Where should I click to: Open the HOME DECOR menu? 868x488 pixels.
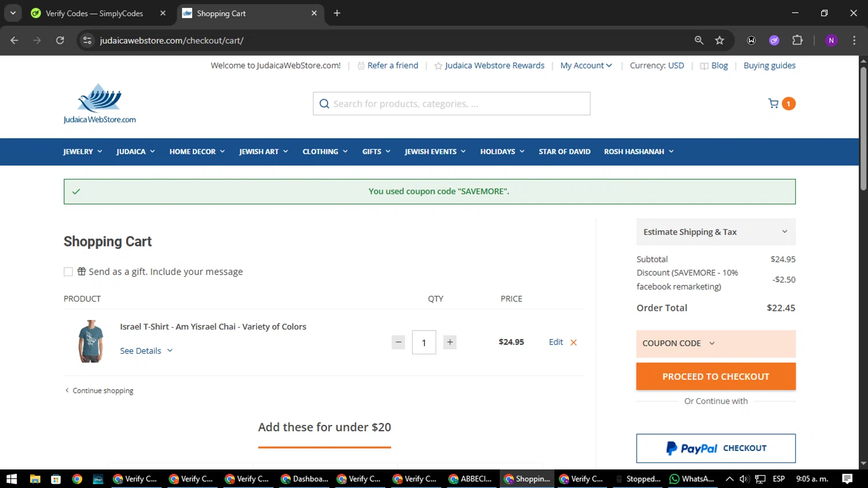[x=197, y=152]
